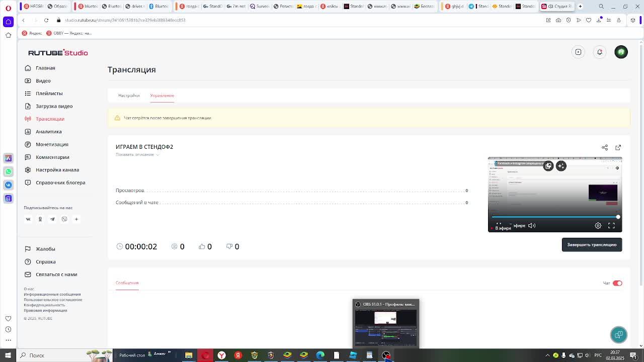Open a new browser tab
The height and width of the screenshot is (362, 644).
click(580, 7)
